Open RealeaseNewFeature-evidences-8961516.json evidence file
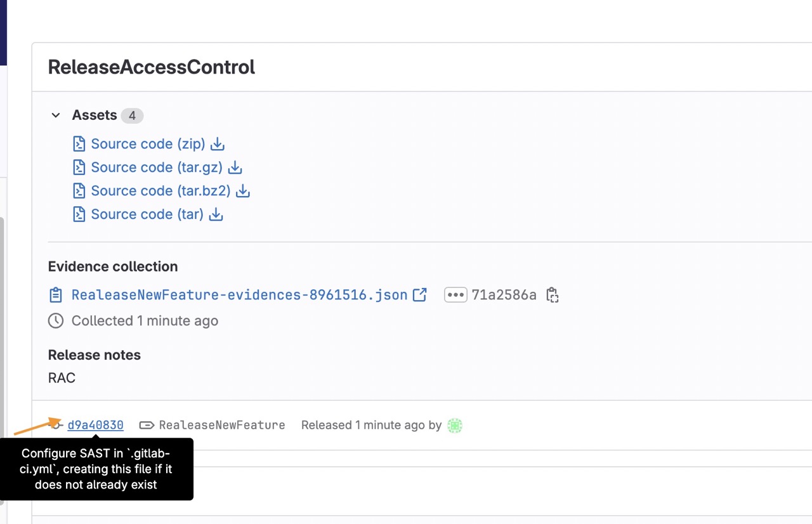Screen dimensions: 812x524 pyautogui.click(x=239, y=295)
